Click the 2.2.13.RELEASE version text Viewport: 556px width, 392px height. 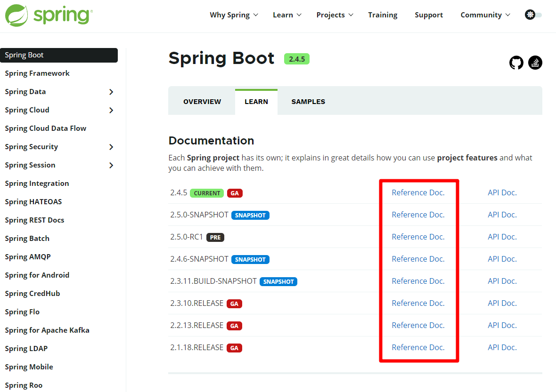click(x=197, y=326)
